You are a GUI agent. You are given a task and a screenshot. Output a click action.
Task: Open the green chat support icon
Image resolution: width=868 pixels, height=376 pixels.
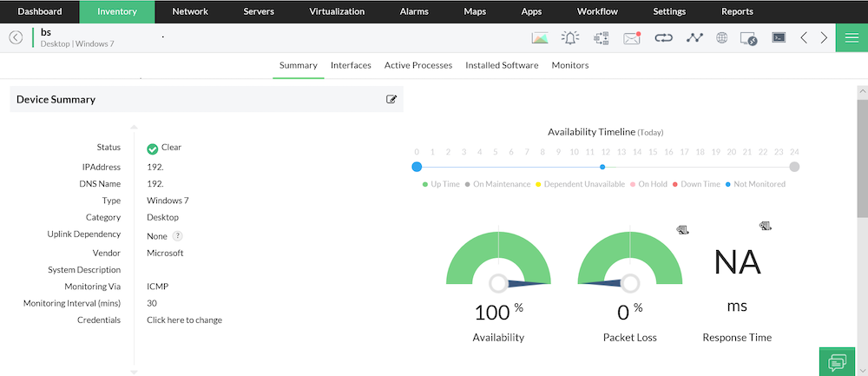tap(838, 363)
